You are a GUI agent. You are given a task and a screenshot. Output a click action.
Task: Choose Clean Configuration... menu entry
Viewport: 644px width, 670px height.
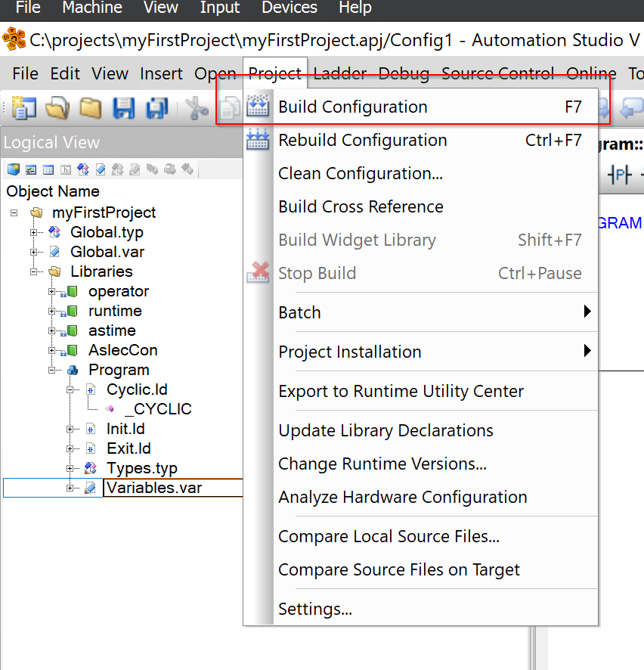(x=421, y=173)
